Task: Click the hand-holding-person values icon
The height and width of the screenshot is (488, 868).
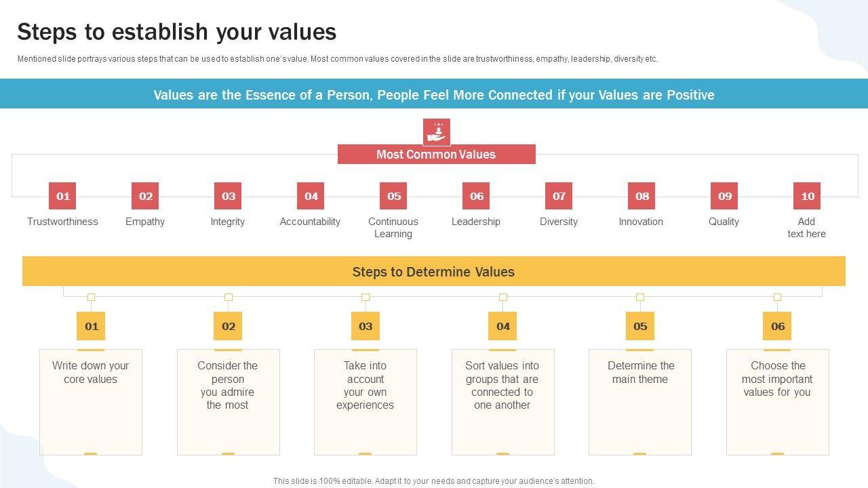Action: [436, 132]
